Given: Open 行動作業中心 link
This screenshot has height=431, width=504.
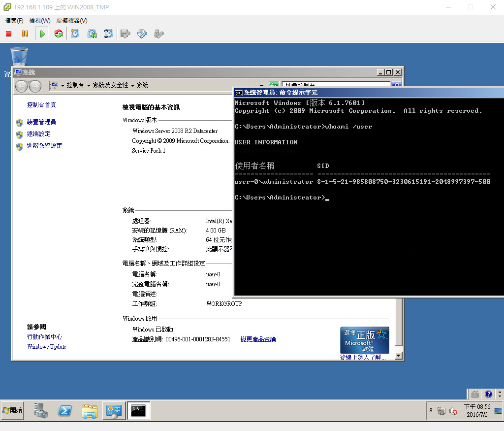Looking at the screenshot, I should pyautogui.click(x=44, y=337).
